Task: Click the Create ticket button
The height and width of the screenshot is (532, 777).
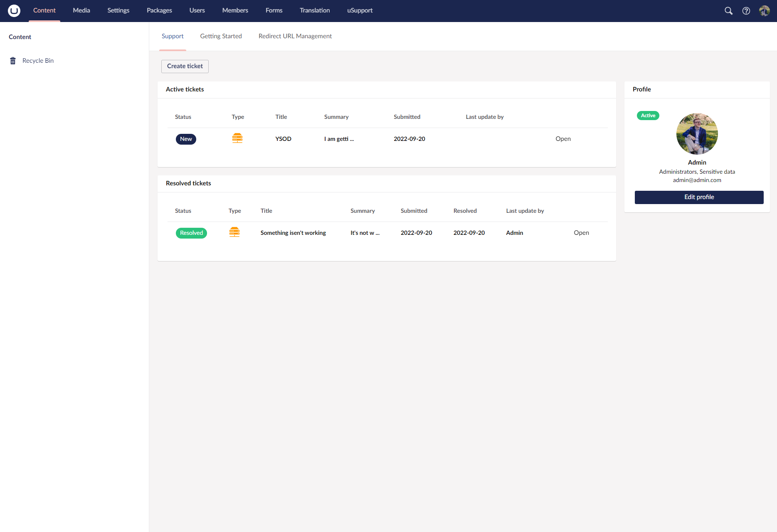Action: pos(185,66)
